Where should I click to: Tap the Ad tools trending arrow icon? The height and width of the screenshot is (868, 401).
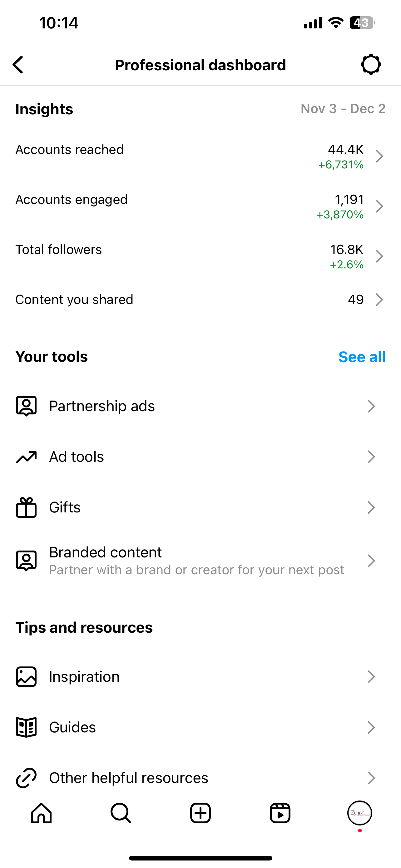point(26,457)
